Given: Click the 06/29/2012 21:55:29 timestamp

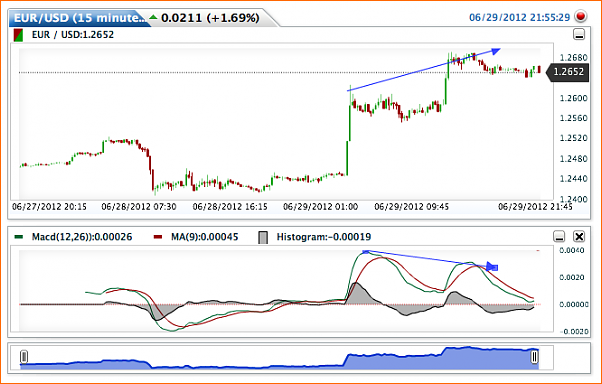Looking at the screenshot, I should (519, 17).
